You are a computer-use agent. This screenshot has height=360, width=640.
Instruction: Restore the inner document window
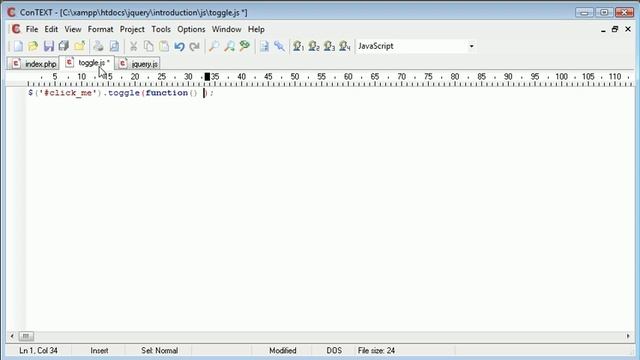click(615, 29)
